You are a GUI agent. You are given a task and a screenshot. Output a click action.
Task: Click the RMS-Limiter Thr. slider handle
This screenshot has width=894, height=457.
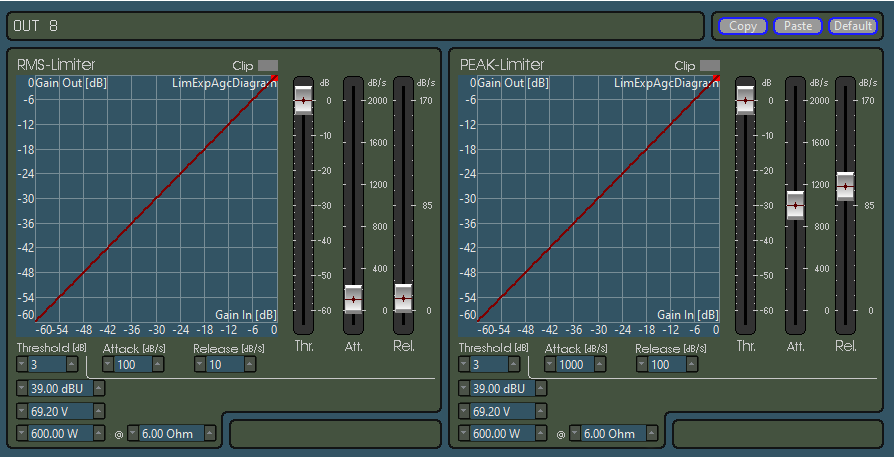303,101
